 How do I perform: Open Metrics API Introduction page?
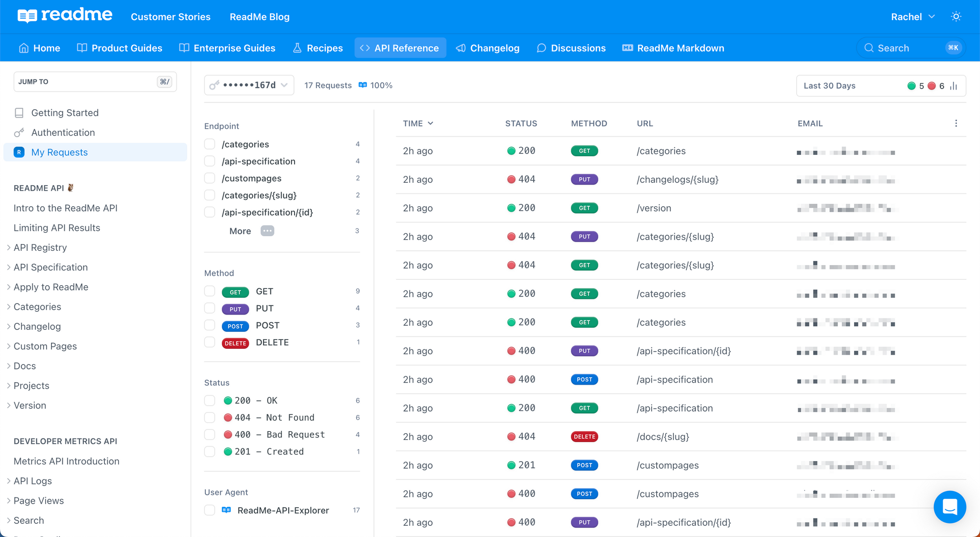click(66, 461)
